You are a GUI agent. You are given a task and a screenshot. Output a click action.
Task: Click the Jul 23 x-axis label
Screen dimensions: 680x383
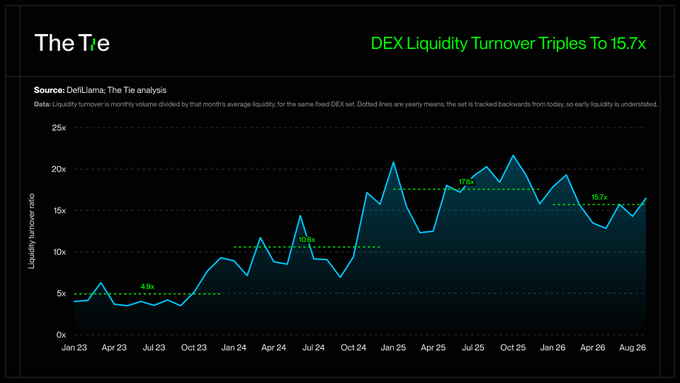154,348
